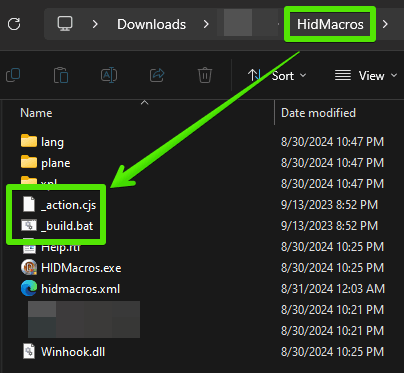Image resolution: width=404 pixels, height=373 pixels.
Task: Expand chevron after HidMacros breadcrumb
Action: click(385, 24)
